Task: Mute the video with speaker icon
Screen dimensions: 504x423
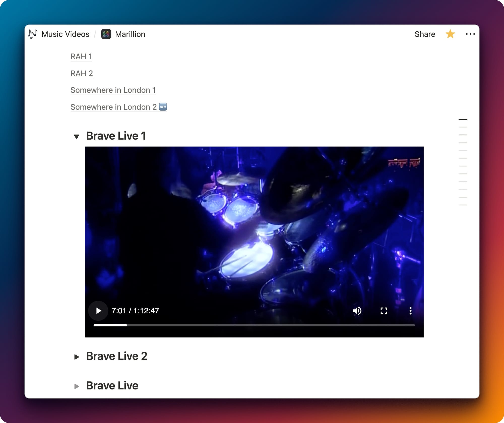Action: (357, 311)
